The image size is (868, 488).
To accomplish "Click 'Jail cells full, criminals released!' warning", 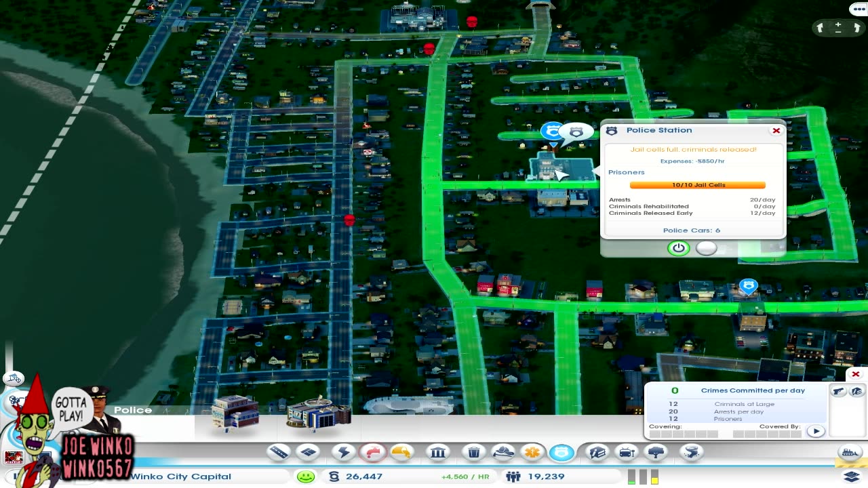I will pyautogui.click(x=693, y=149).
